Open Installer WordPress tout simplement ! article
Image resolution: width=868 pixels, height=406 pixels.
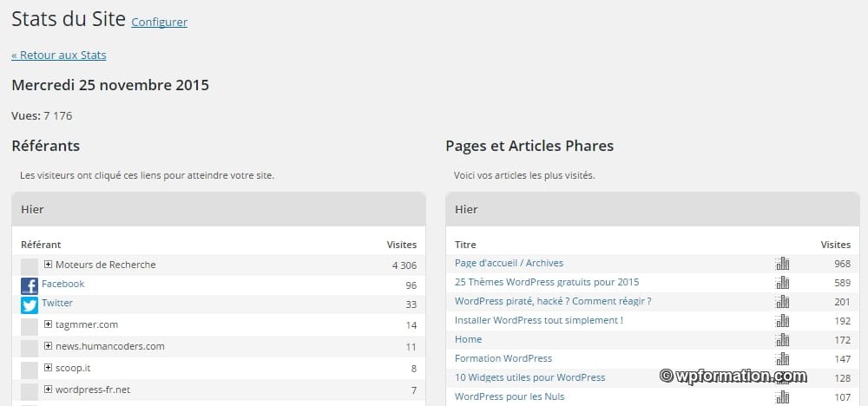coord(539,320)
